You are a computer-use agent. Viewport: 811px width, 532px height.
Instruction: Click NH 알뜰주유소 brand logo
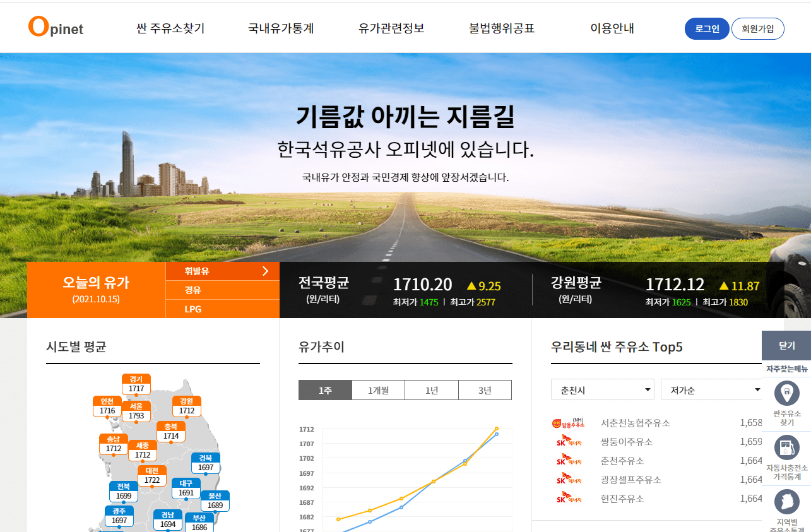[568, 423]
